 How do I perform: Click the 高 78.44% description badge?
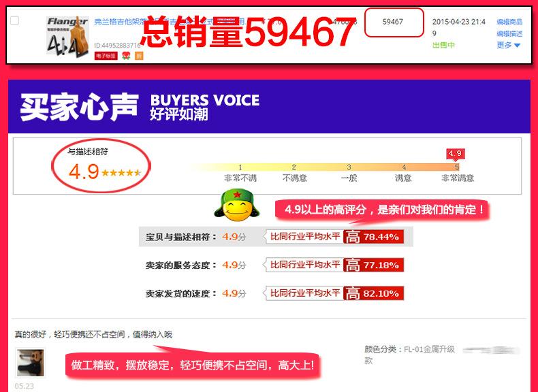click(x=373, y=237)
